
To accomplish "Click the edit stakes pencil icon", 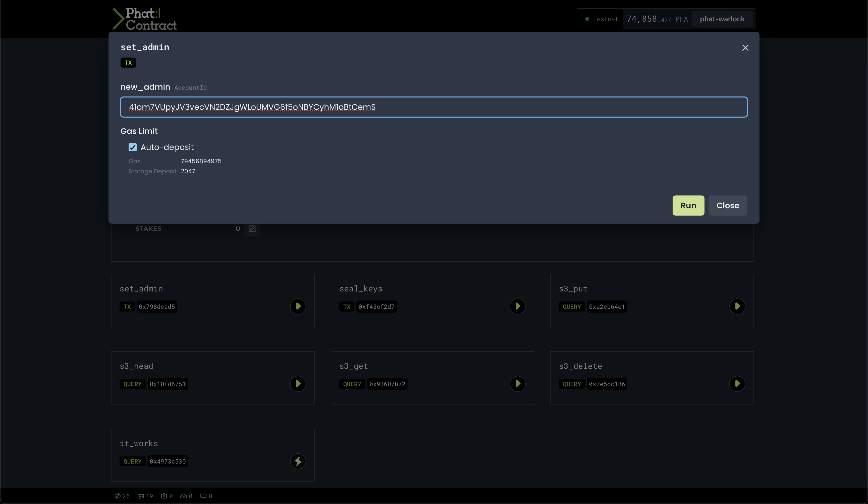I will [x=252, y=229].
